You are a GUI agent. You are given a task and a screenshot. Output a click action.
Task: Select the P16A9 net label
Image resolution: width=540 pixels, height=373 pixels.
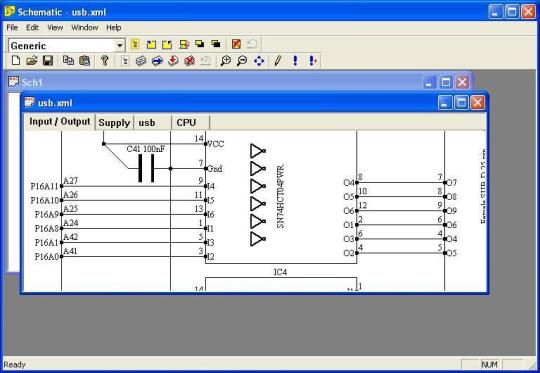[47, 215]
